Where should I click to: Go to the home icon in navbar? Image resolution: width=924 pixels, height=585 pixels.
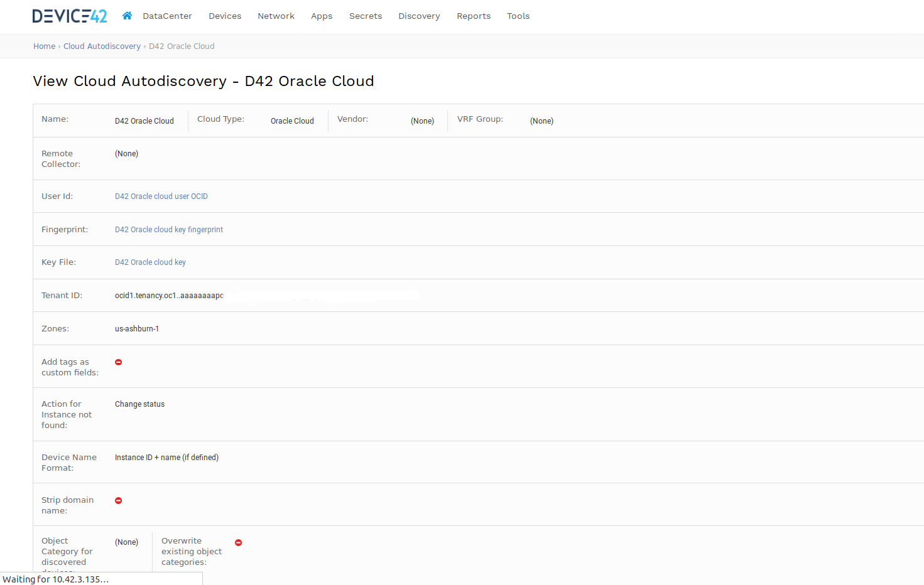[127, 16]
